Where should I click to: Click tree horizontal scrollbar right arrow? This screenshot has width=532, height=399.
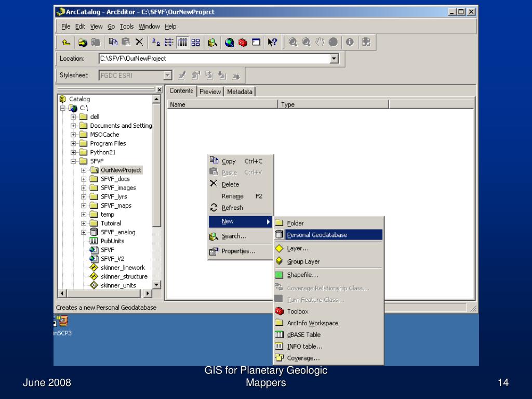tap(148, 293)
